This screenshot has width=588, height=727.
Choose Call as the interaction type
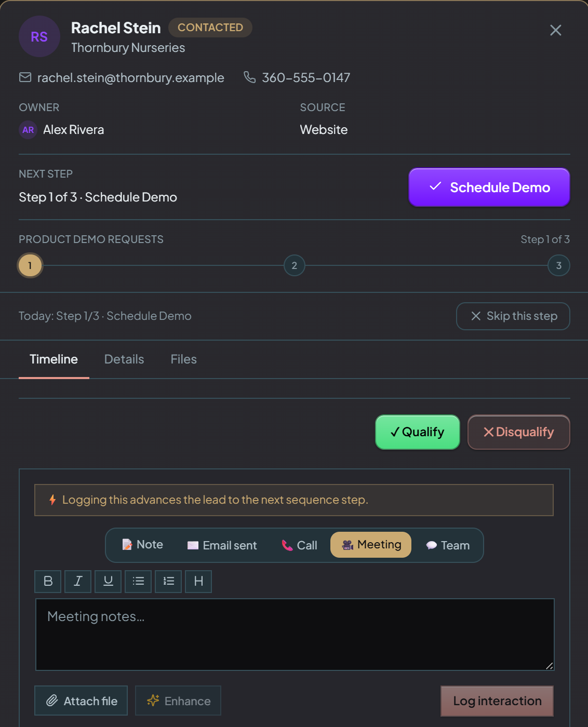[x=299, y=545]
